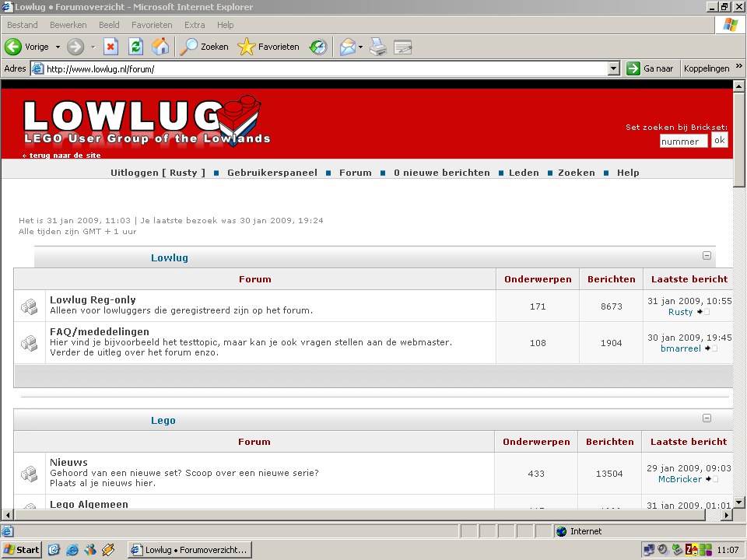
Task: Open the Favorieten menu in menu bar
Action: [152, 25]
